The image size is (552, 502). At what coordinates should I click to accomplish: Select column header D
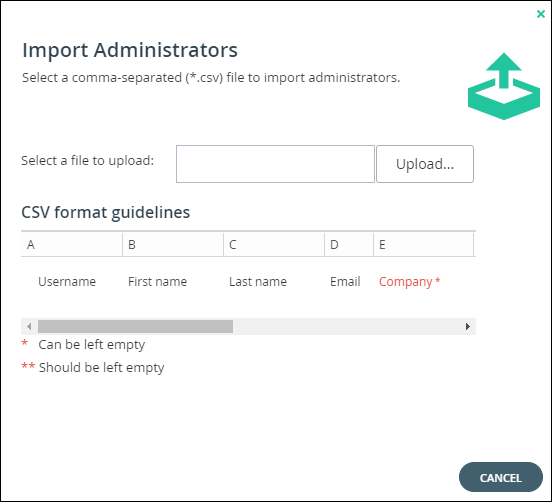[x=349, y=244]
